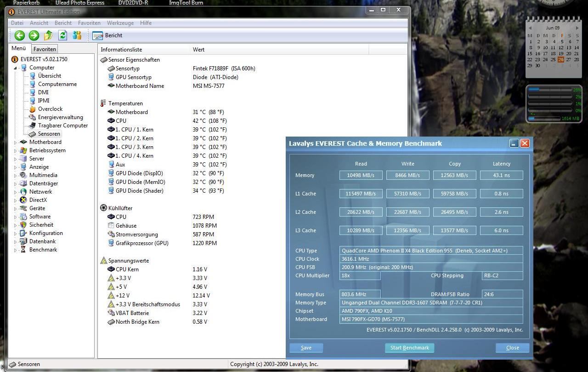Switch to the Menü tab
Image resolution: width=588 pixels, height=372 pixels.
tap(19, 48)
